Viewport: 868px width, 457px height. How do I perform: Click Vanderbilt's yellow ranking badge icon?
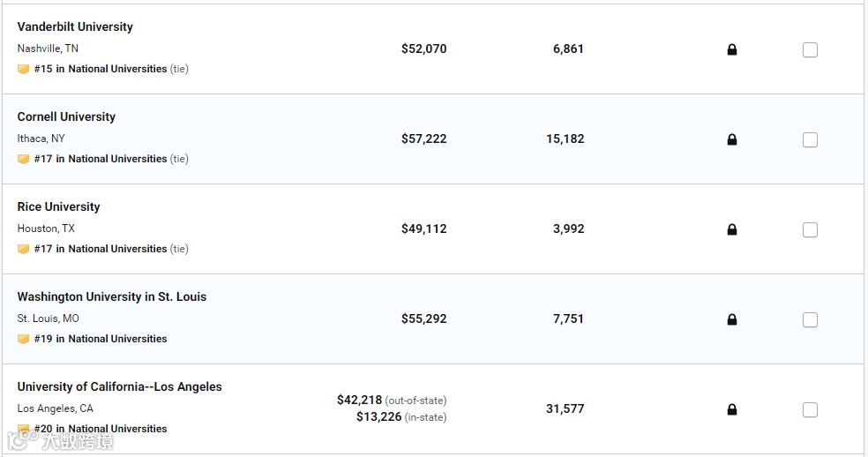24,69
